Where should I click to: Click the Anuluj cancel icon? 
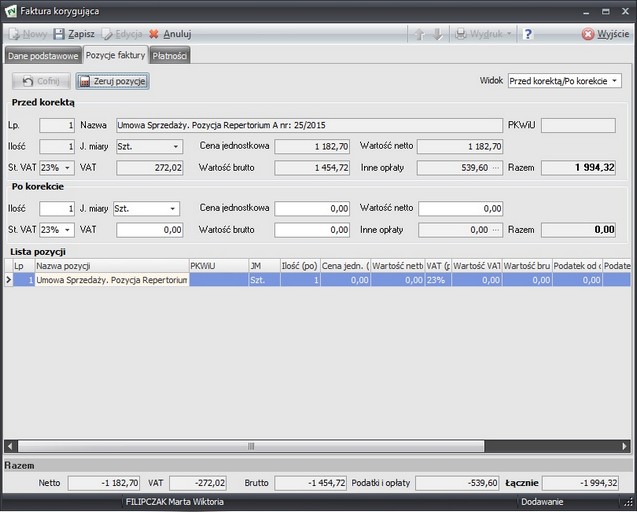click(x=154, y=34)
